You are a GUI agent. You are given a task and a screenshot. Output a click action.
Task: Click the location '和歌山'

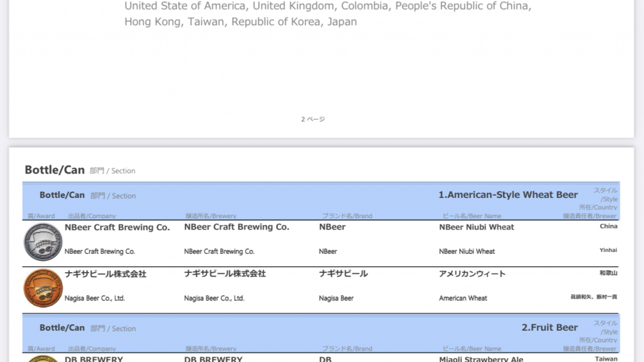click(x=608, y=273)
